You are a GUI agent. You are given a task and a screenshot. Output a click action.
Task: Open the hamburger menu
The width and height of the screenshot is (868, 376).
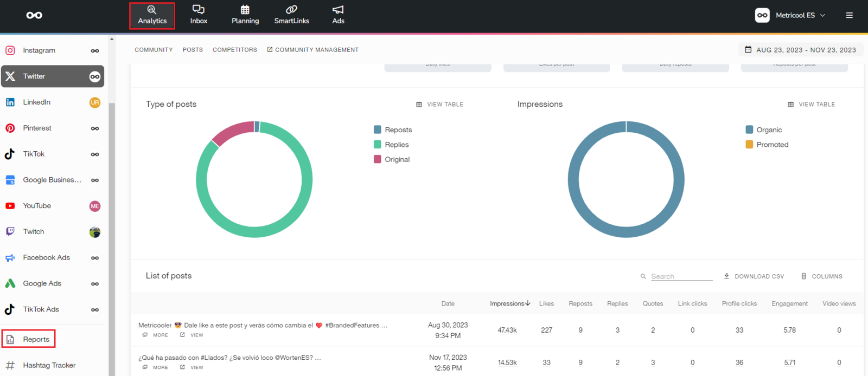(x=849, y=15)
